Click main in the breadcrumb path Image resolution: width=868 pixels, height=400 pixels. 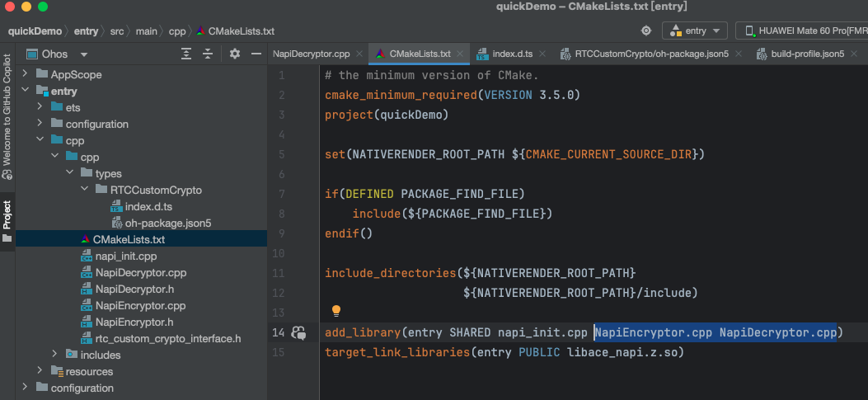(146, 31)
